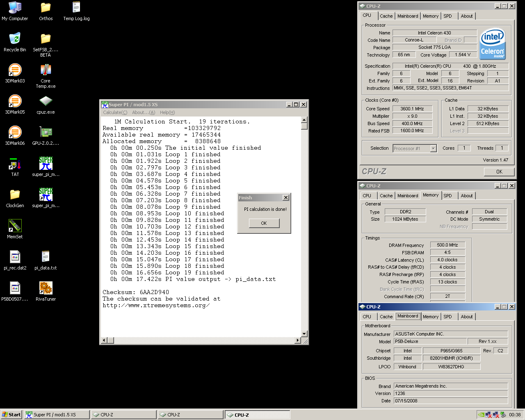The image size is (525, 420).
Task: Open the About tab in the top CPU-Z window
Action: point(467,16)
